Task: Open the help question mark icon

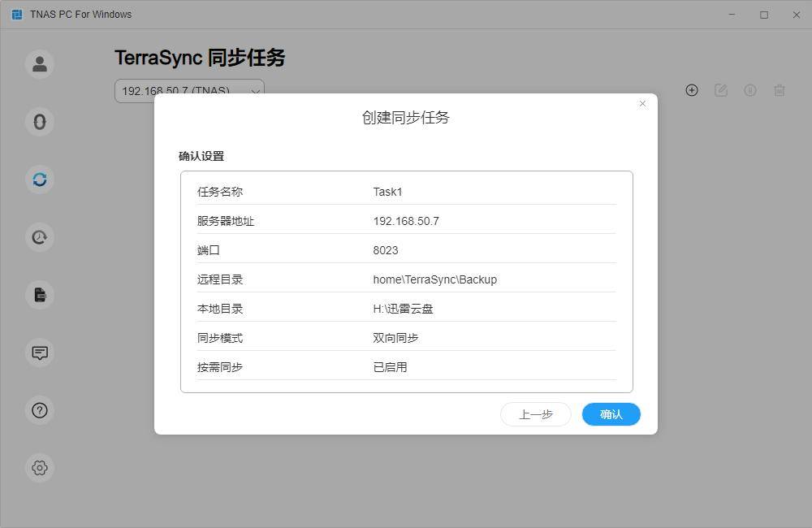Action: pyautogui.click(x=40, y=410)
